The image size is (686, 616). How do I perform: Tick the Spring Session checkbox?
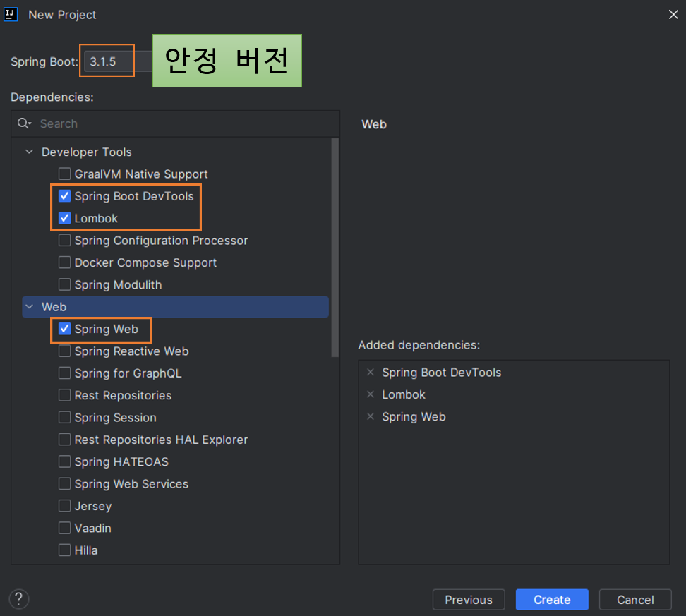click(65, 417)
